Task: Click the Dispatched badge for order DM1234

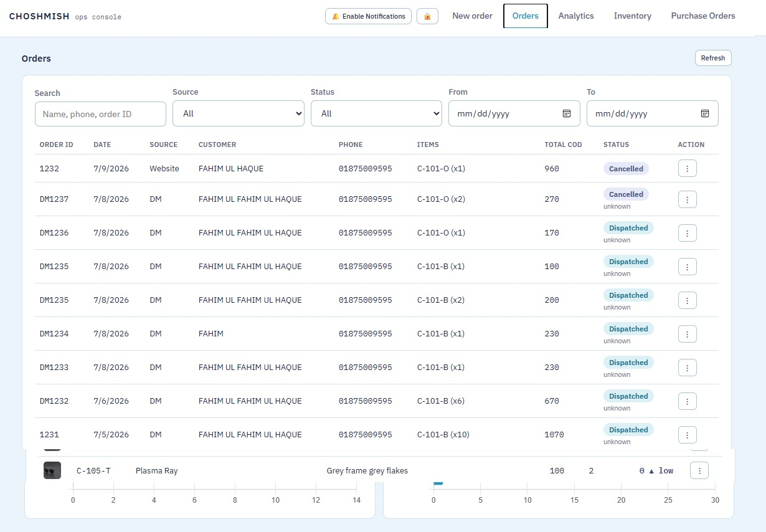Action: click(x=628, y=329)
